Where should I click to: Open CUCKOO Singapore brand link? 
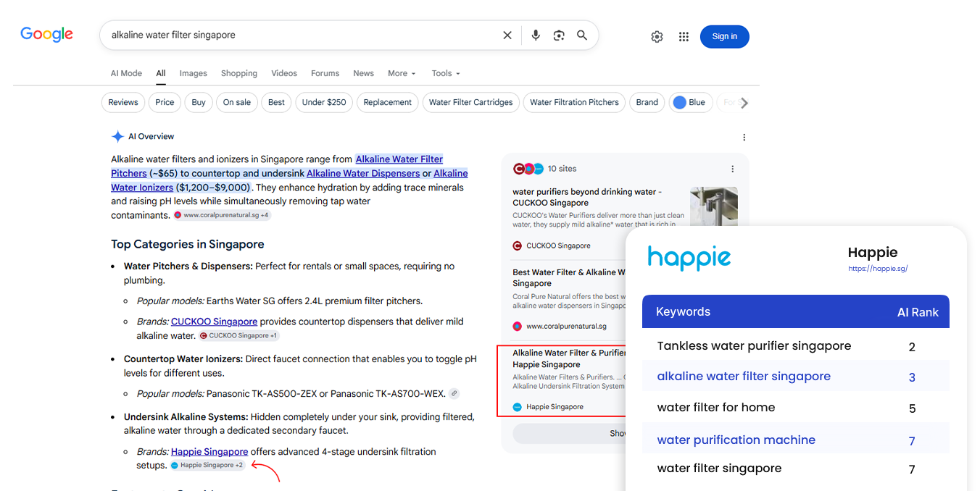(x=214, y=322)
